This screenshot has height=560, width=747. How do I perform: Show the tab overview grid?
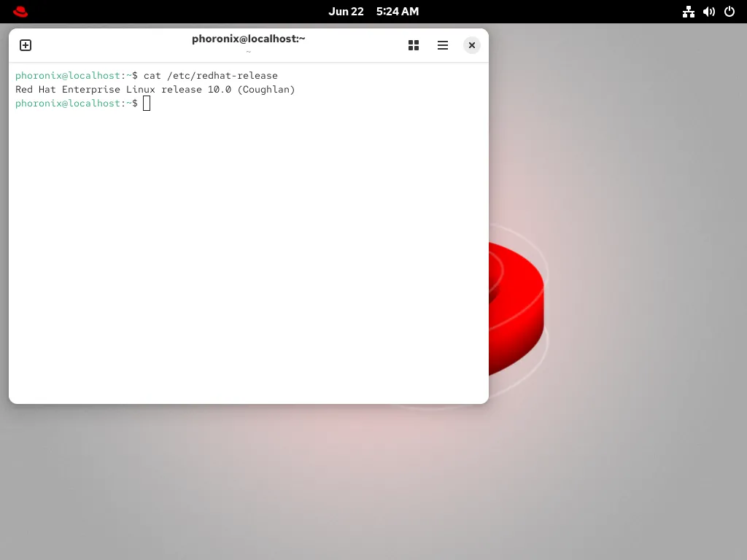coord(414,45)
